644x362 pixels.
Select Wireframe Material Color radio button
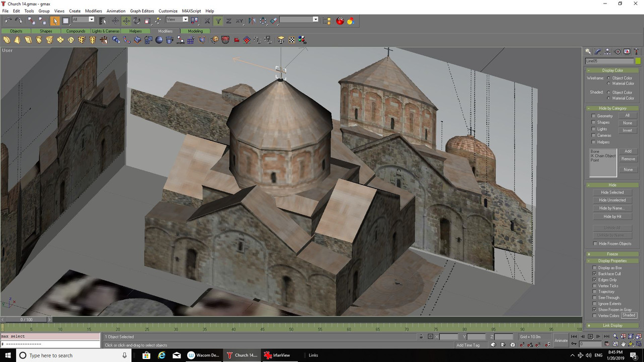click(x=608, y=83)
